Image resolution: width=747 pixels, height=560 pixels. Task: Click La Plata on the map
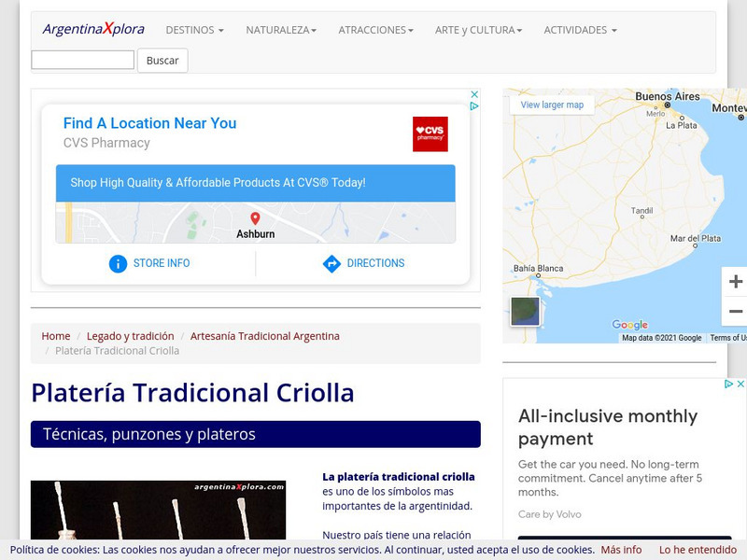(682, 126)
